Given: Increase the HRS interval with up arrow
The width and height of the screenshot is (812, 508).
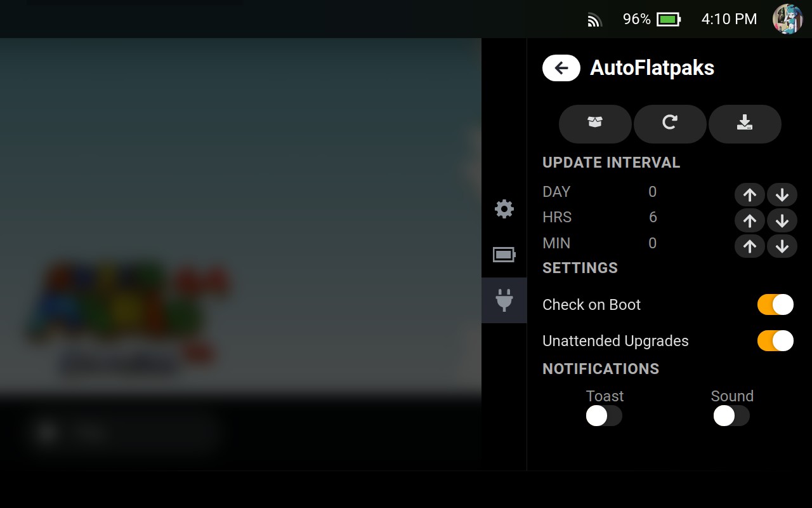Looking at the screenshot, I should click(x=750, y=220).
